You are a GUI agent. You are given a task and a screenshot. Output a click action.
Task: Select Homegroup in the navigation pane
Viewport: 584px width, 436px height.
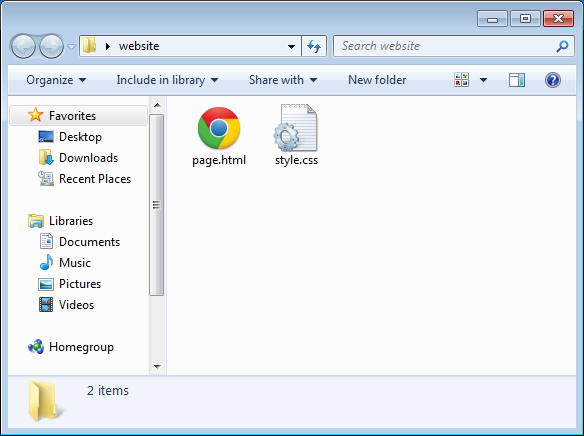(81, 347)
